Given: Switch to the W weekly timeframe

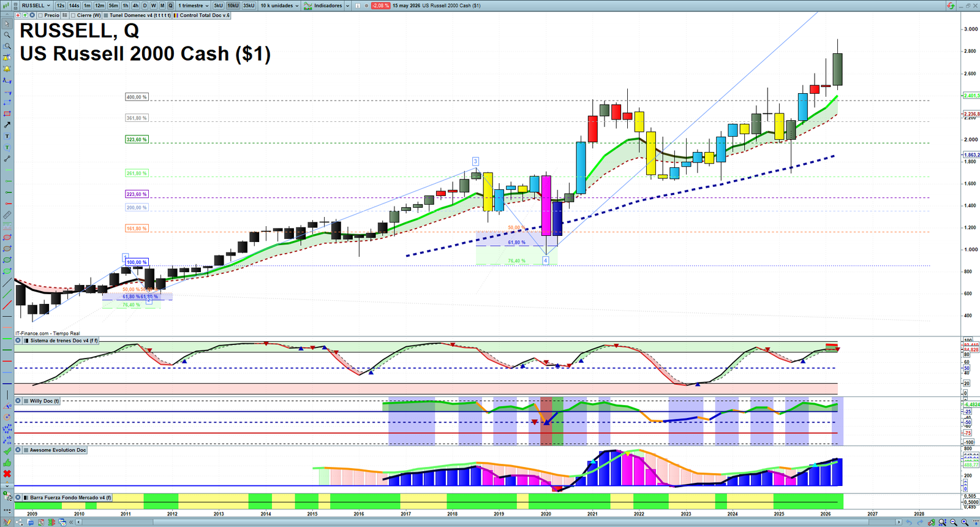Looking at the screenshot, I should (154, 6).
